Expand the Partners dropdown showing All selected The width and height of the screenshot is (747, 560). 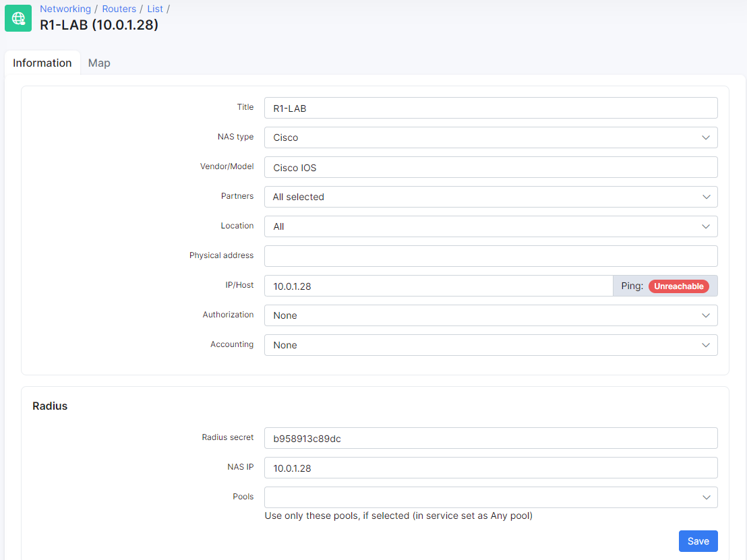[491, 197]
